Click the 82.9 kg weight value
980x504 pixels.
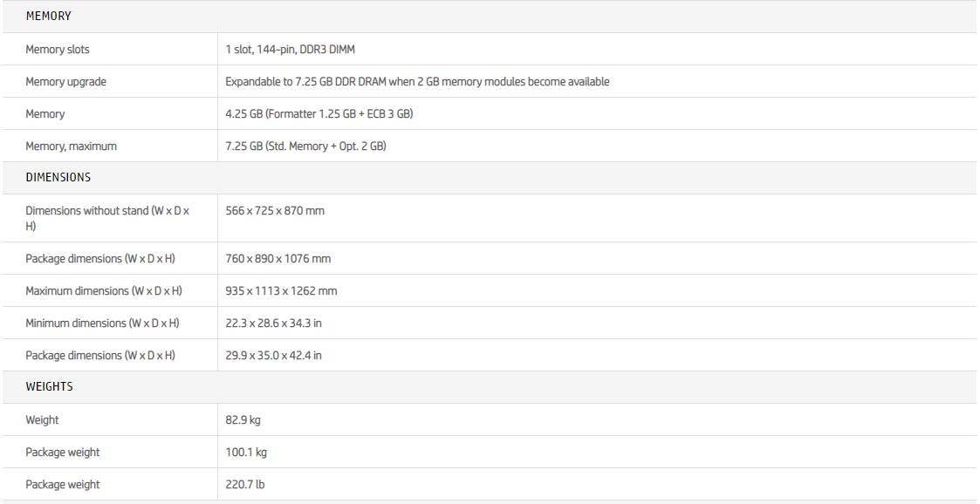click(243, 420)
